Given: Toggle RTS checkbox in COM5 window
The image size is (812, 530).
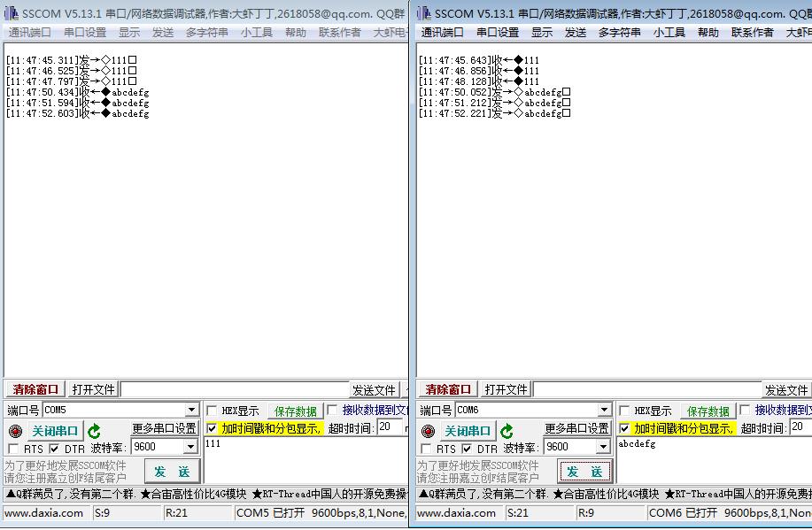Looking at the screenshot, I should pos(13,449).
